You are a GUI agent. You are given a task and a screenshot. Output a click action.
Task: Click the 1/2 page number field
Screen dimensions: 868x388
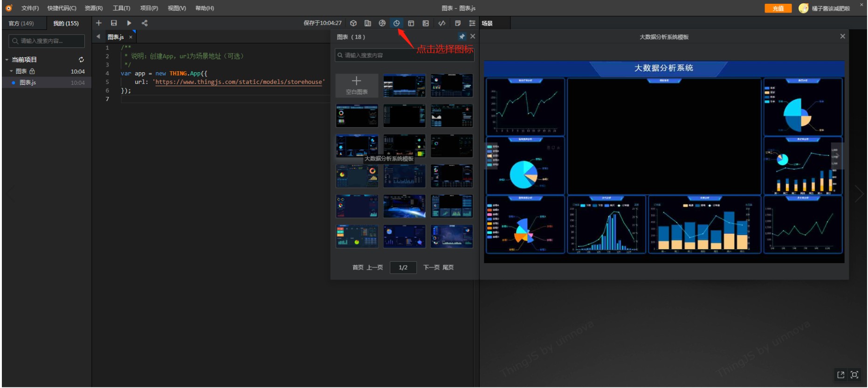click(x=403, y=267)
